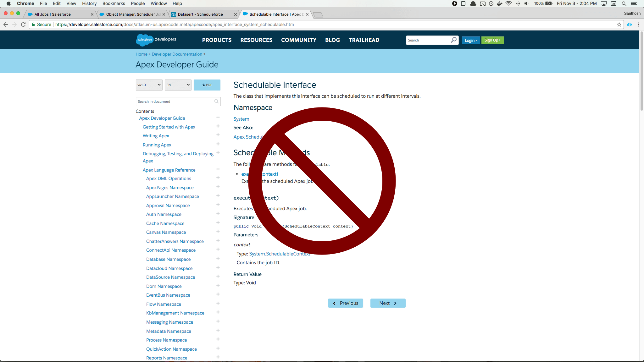Click the Wi-Fi status icon in menu bar
The width and height of the screenshot is (644, 362).
click(508, 3)
